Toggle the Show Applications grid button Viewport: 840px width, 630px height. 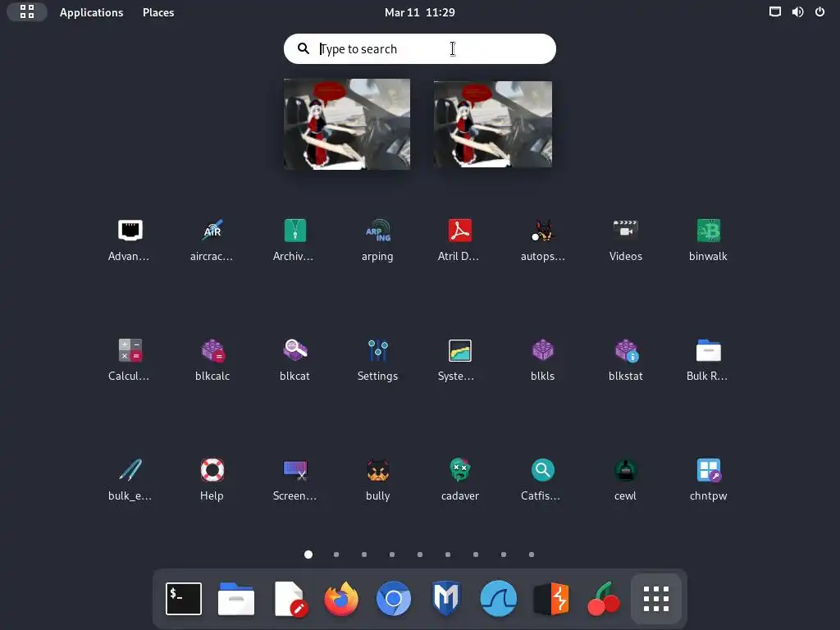656,598
